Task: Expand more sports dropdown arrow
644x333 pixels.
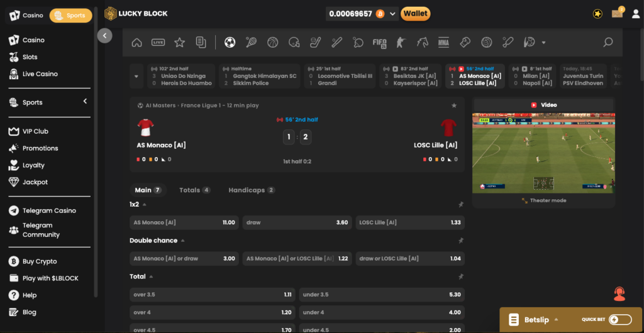Action: (x=544, y=42)
